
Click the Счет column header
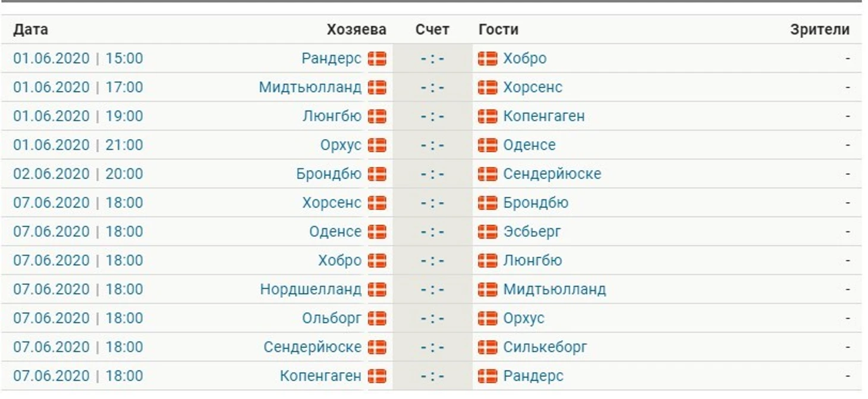[x=432, y=30]
